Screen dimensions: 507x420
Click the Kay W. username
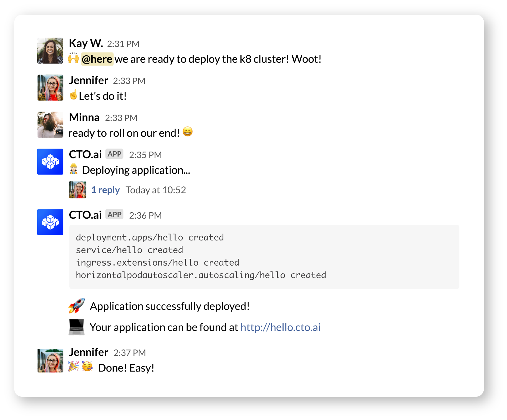tap(86, 43)
